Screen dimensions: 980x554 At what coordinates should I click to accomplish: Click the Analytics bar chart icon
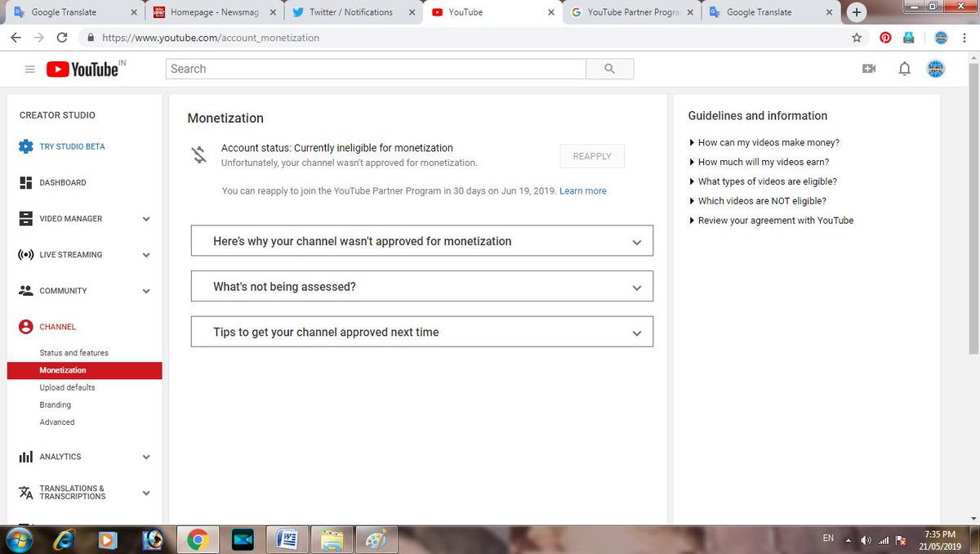pyautogui.click(x=25, y=457)
